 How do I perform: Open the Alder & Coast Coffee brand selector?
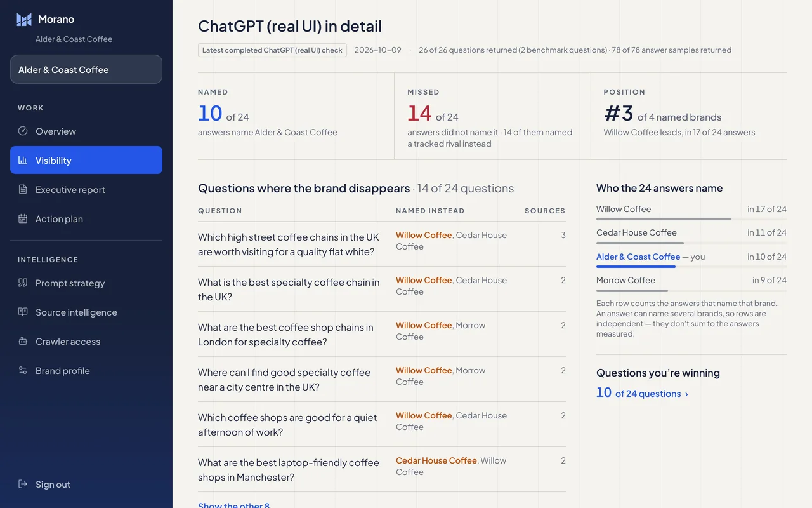click(86, 69)
